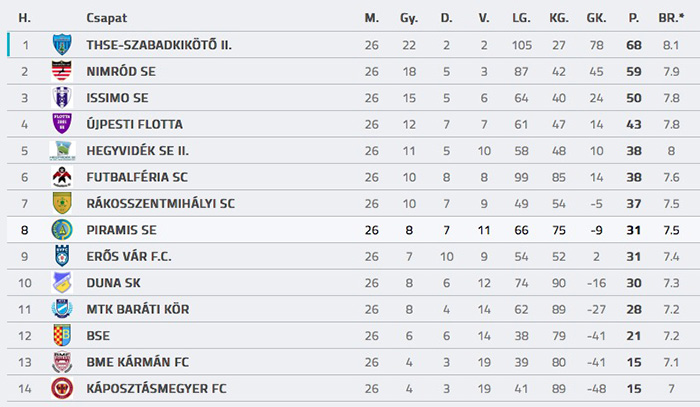
Task: Open the Rákosszentmihályi SC team link
Action: pyautogui.click(x=160, y=204)
